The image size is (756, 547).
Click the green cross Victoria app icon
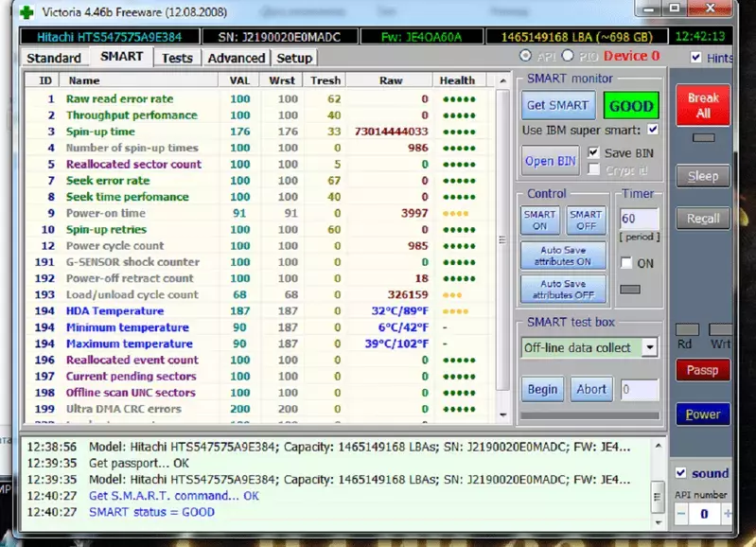click(x=27, y=12)
